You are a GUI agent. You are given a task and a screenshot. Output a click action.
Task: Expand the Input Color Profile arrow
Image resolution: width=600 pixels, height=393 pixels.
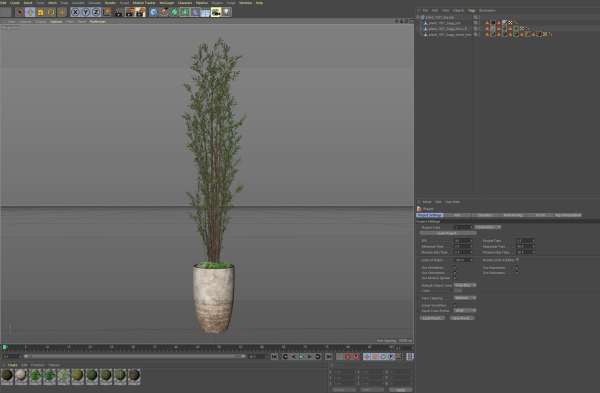[418, 310]
